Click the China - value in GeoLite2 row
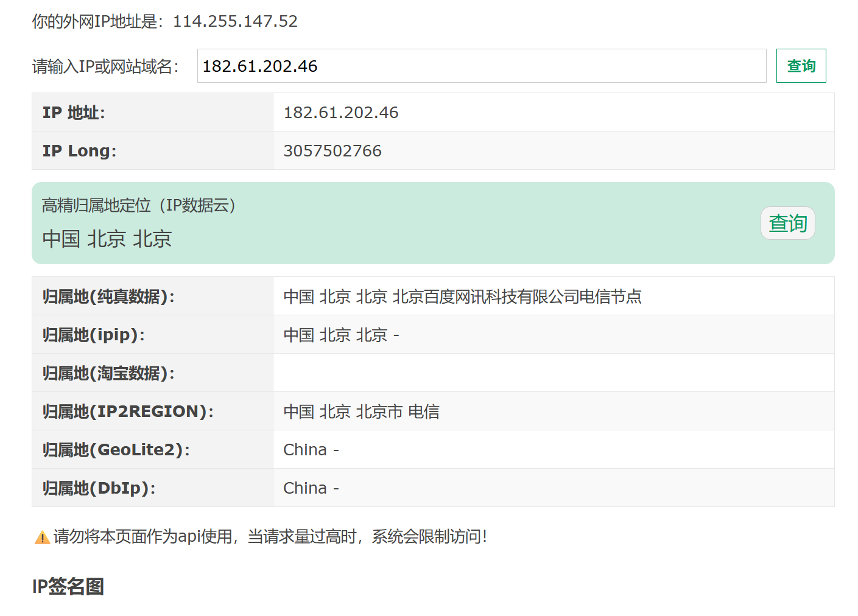 point(311,450)
